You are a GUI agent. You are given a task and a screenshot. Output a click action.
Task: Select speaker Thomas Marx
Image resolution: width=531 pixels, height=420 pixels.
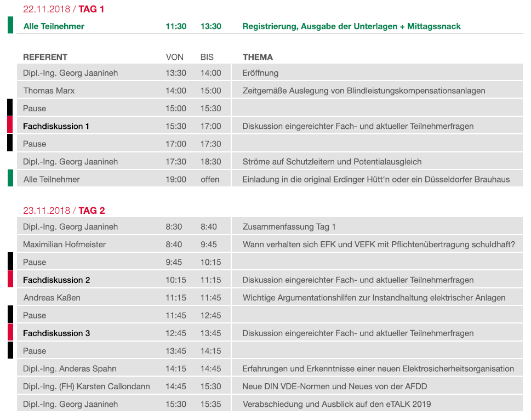click(x=49, y=90)
